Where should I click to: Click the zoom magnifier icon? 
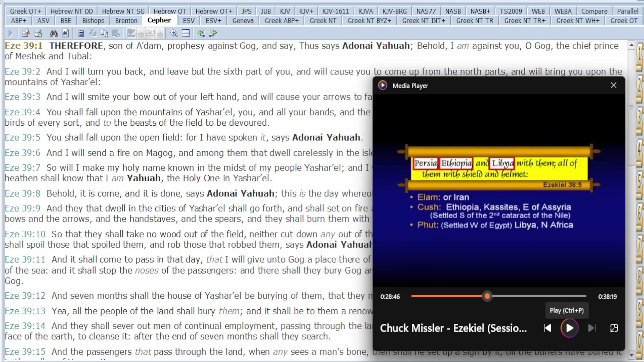tap(174, 33)
